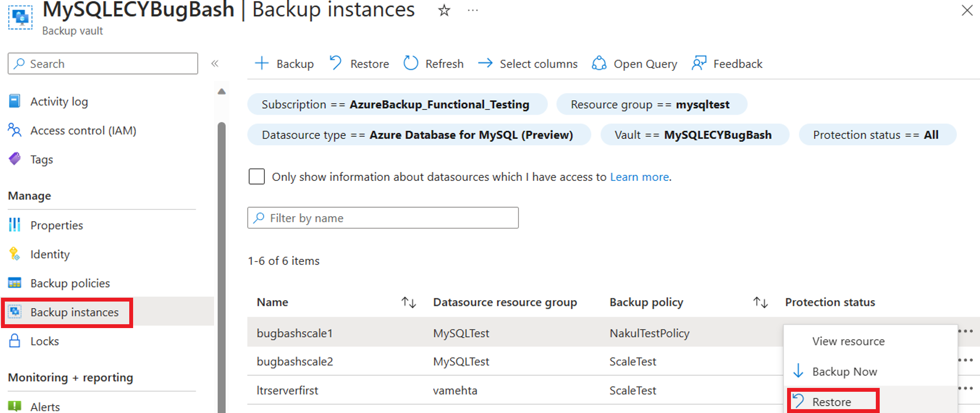The image size is (980, 413).
Task: Select Backup Now from context menu
Action: [x=844, y=372]
